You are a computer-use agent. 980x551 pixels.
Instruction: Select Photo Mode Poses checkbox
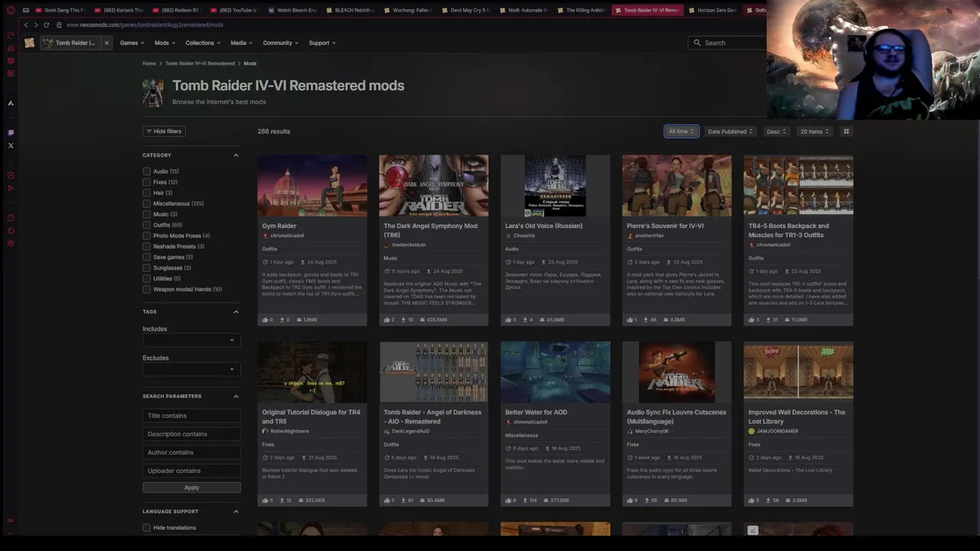click(146, 236)
